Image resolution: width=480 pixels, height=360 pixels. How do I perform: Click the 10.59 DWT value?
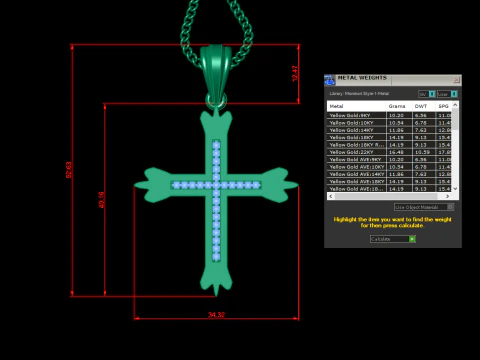tap(422, 152)
